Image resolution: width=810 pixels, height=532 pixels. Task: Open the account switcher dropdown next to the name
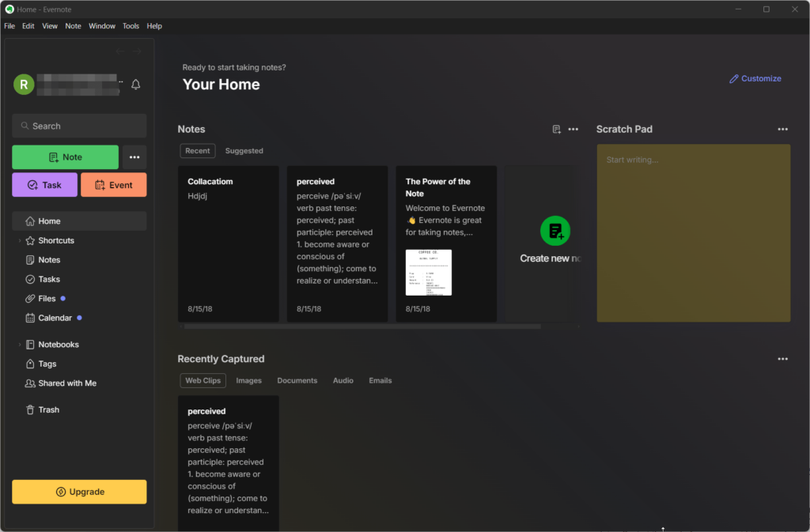coord(121,81)
